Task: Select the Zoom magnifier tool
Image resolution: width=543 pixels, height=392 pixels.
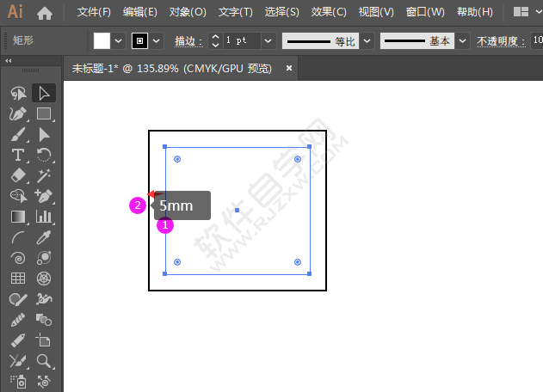Action: (44, 361)
